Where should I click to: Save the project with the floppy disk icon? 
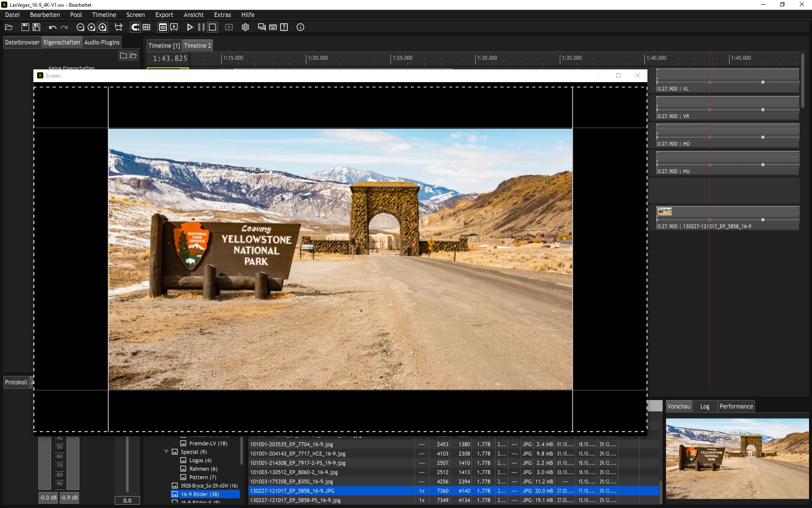(x=25, y=27)
